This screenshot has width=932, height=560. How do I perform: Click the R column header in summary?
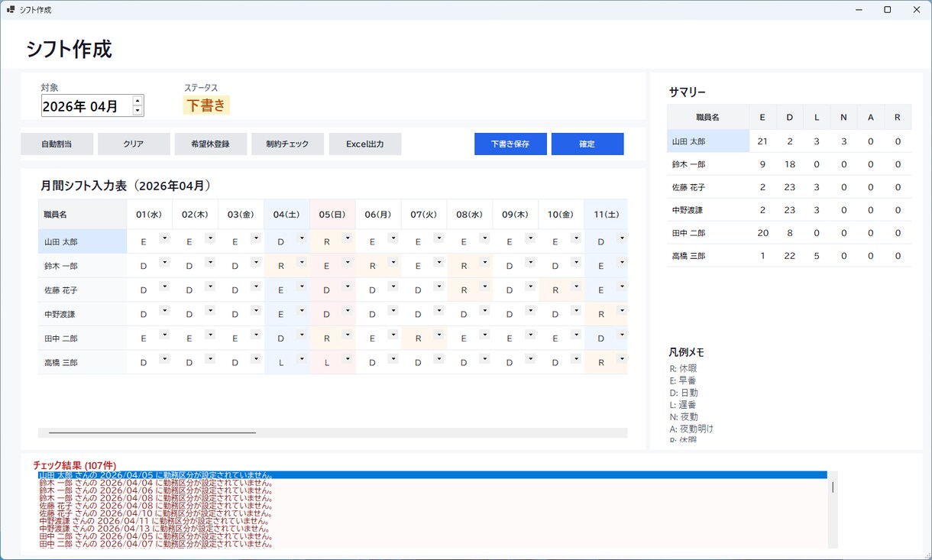click(x=898, y=118)
